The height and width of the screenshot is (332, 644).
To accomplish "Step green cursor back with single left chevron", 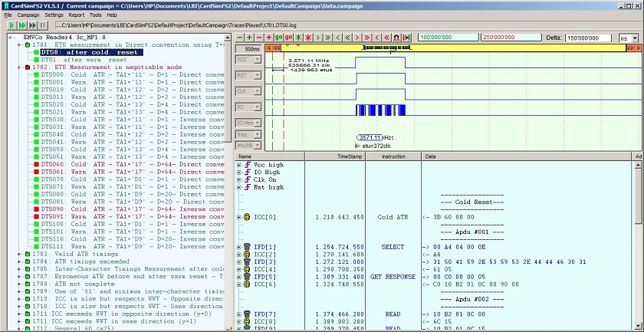I will [337, 38].
